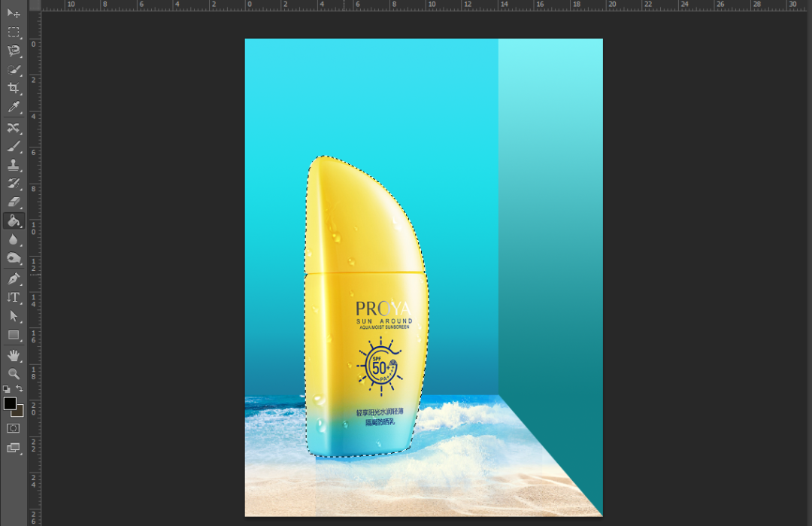Select the Brush tool

click(x=14, y=147)
